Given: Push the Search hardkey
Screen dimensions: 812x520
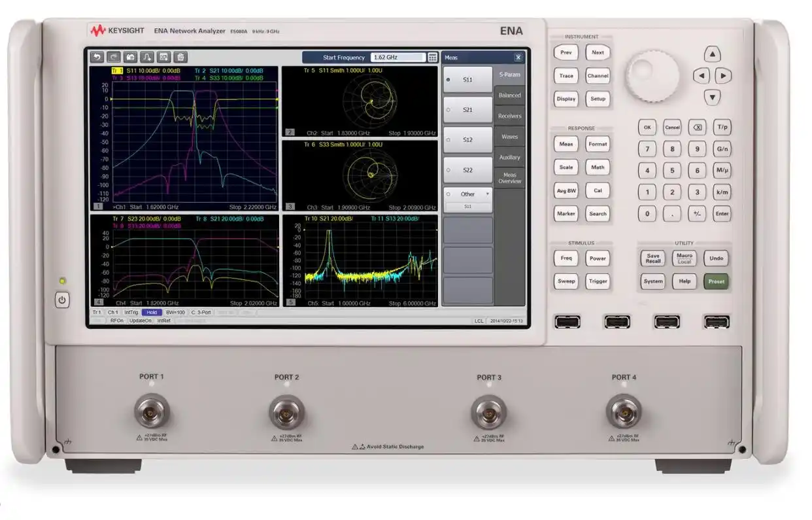Looking at the screenshot, I should click(x=598, y=213).
